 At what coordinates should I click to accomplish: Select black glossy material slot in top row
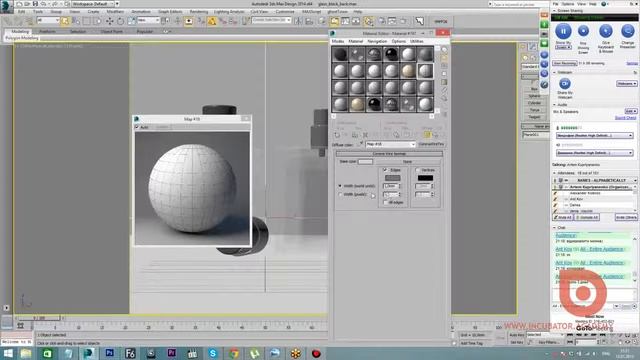point(391,54)
